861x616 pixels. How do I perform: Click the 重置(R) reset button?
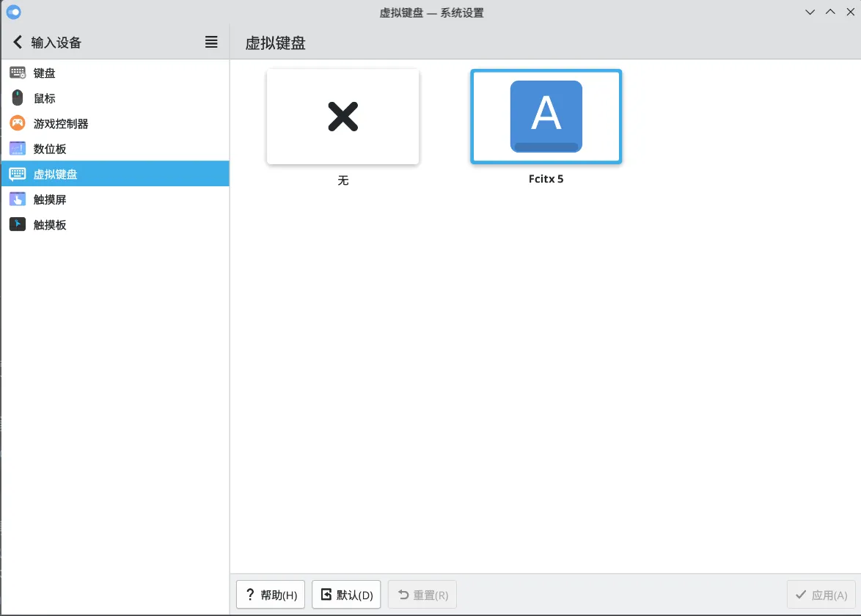coord(422,595)
